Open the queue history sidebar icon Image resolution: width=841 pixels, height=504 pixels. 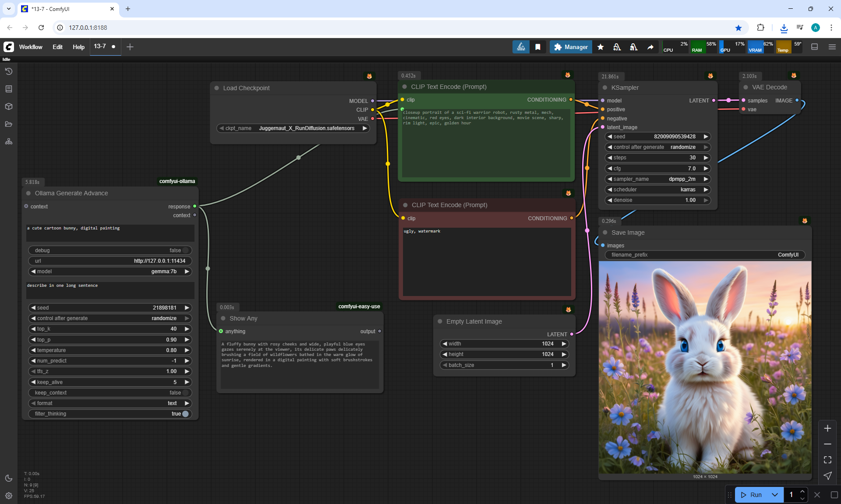click(x=9, y=71)
